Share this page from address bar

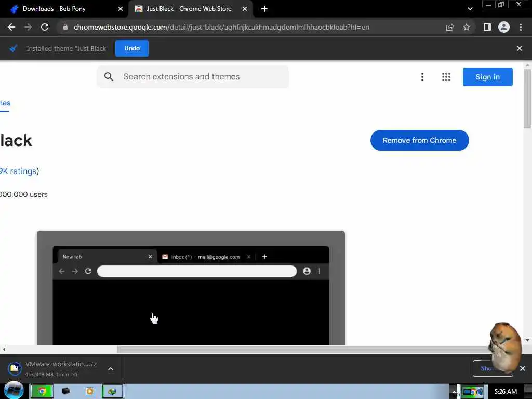pos(450,27)
